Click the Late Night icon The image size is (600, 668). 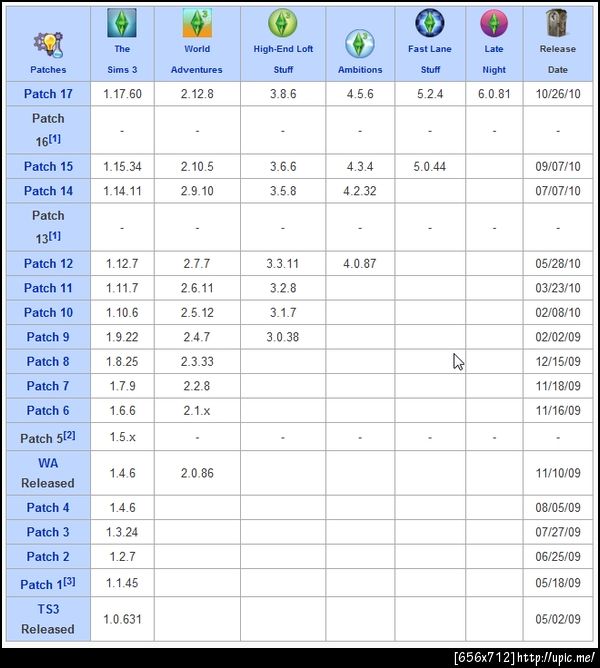pyautogui.click(x=494, y=23)
